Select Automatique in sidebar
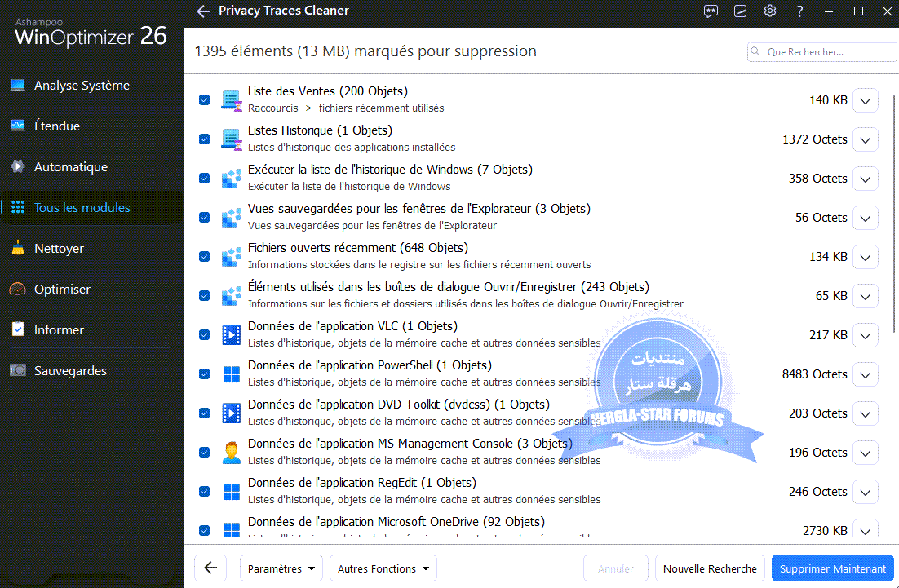The height and width of the screenshot is (588, 899). (x=70, y=166)
